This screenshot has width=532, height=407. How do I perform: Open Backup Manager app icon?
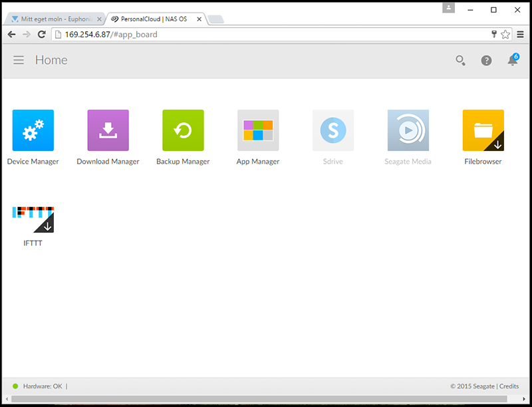click(183, 130)
